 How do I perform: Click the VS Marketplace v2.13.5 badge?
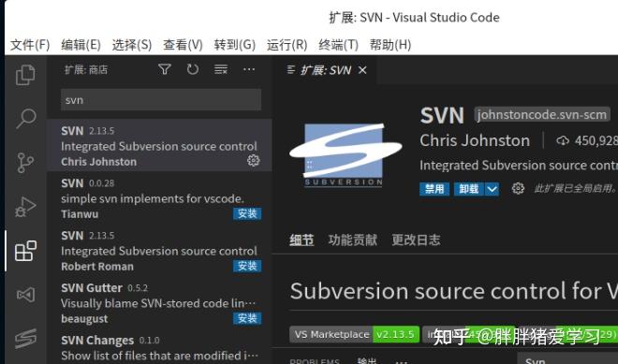[x=354, y=334]
